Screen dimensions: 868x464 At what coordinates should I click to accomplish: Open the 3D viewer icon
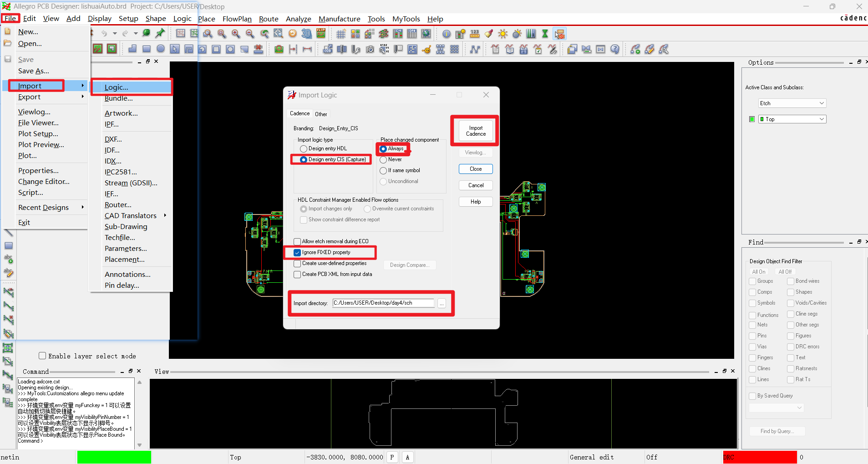(x=307, y=34)
